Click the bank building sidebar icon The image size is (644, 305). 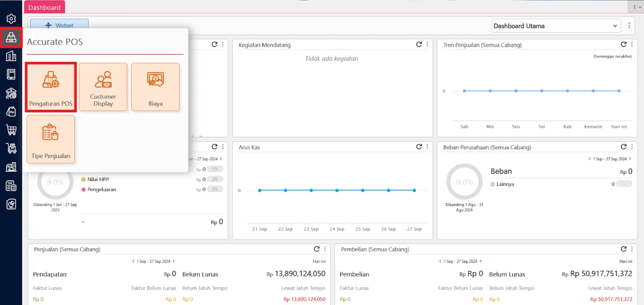[x=11, y=93]
